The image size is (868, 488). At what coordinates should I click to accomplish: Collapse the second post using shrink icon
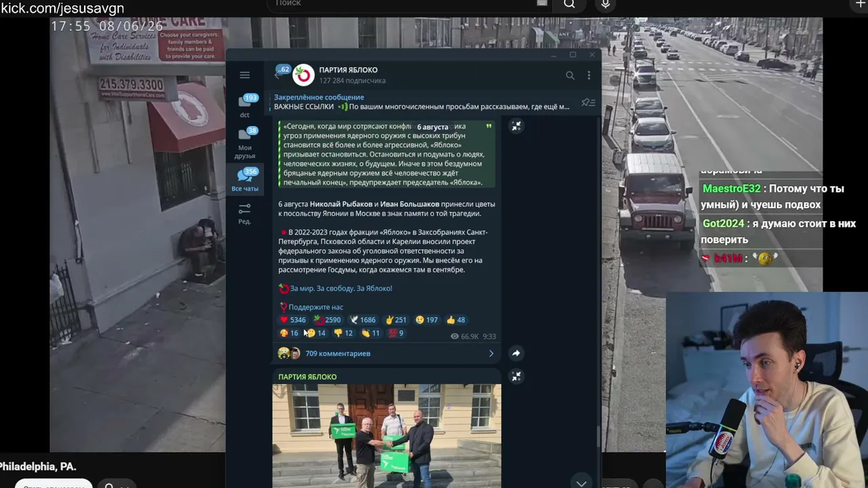click(x=516, y=376)
